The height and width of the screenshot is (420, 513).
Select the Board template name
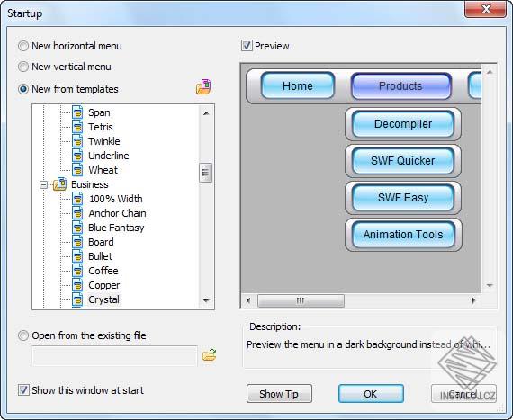pyautogui.click(x=101, y=242)
